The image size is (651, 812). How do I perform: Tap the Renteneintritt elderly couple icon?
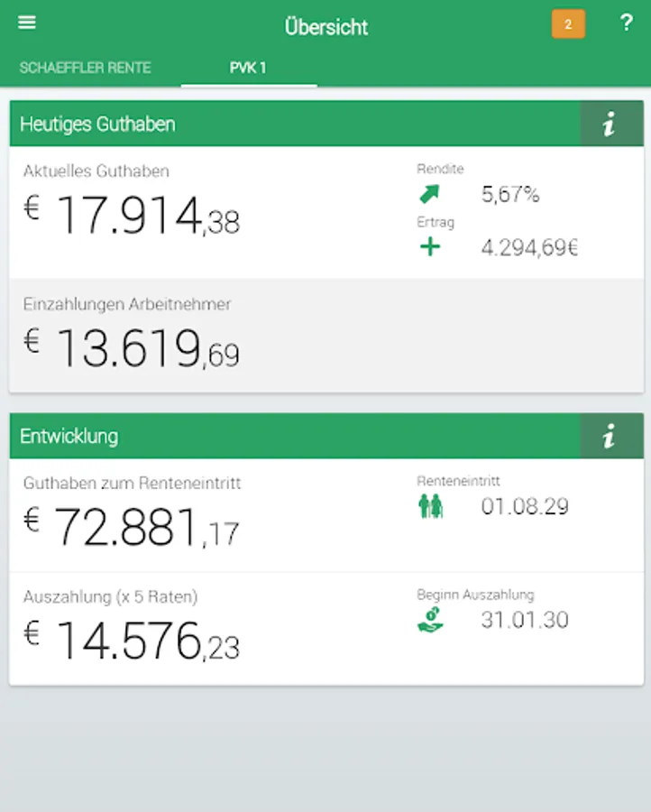[x=431, y=506]
